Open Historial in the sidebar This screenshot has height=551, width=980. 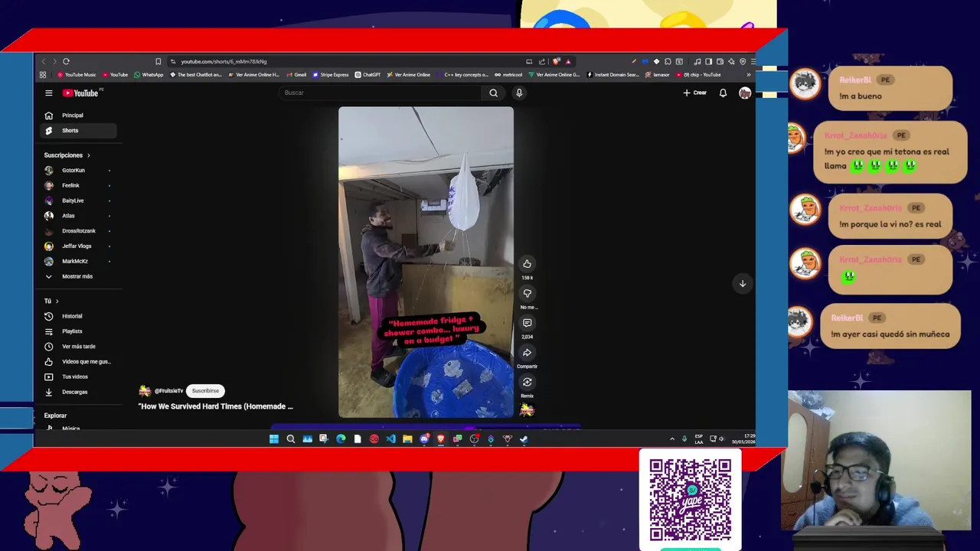click(x=78, y=316)
